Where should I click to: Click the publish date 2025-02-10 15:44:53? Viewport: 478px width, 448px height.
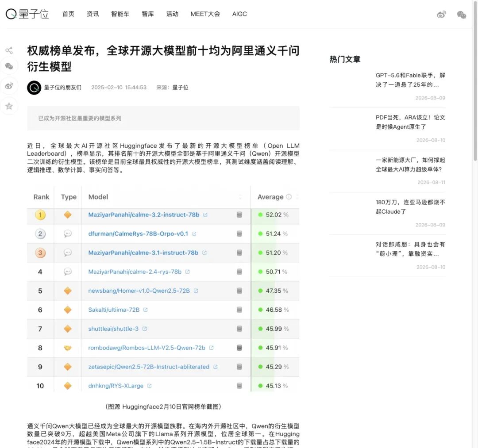119,88
